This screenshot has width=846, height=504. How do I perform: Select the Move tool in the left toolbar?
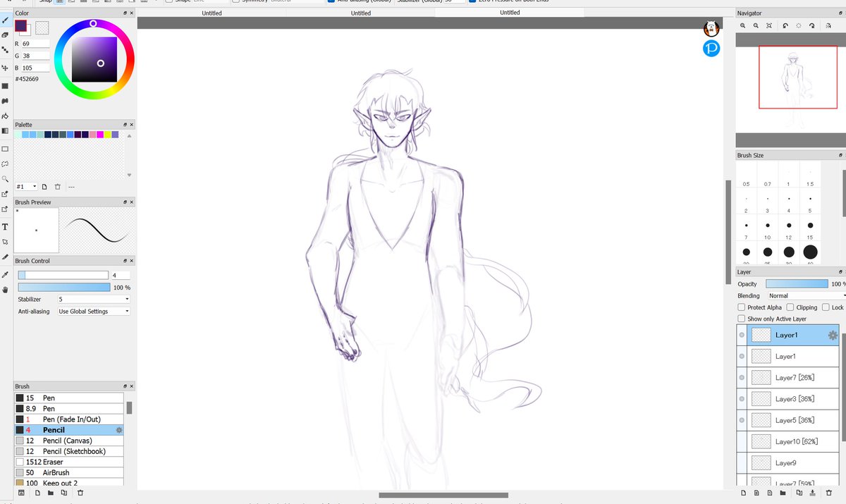click(x=5, y=68)
